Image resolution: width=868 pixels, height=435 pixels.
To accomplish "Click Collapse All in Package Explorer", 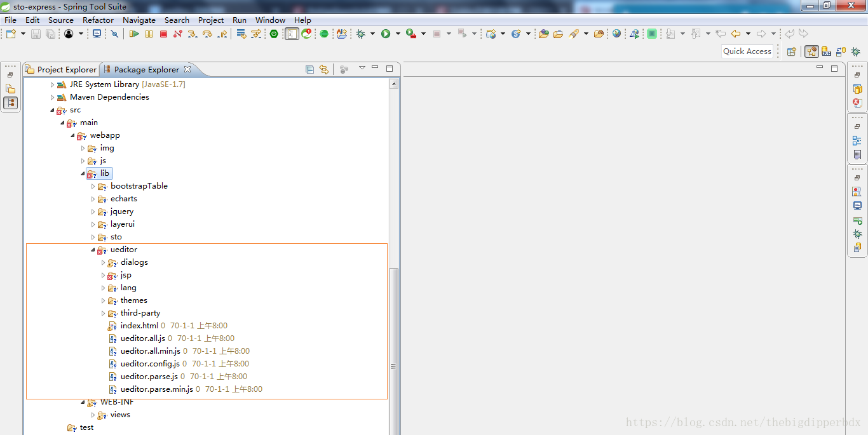I will tap(309, 69).
